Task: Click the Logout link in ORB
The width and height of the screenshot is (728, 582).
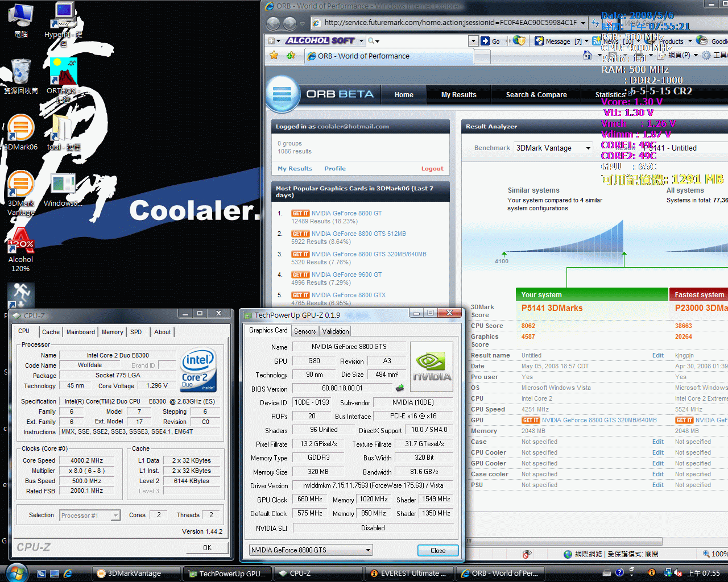Action: (x=432, y=169)
